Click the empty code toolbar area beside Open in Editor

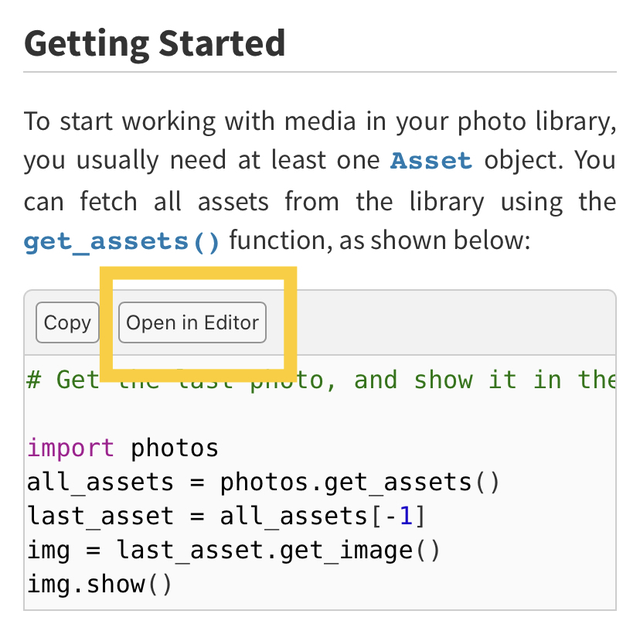450,323
